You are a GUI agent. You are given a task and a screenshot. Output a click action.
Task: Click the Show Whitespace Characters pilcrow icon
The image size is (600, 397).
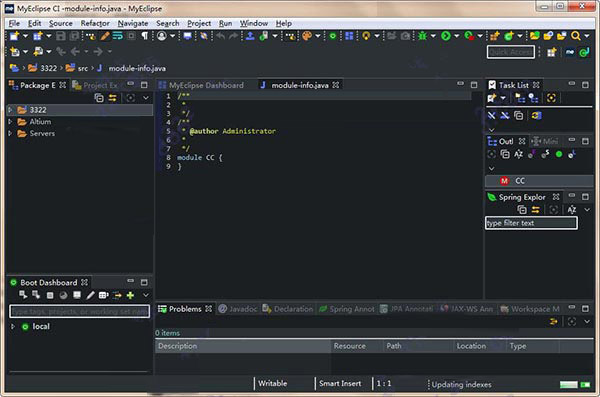(x=145, y=36)
